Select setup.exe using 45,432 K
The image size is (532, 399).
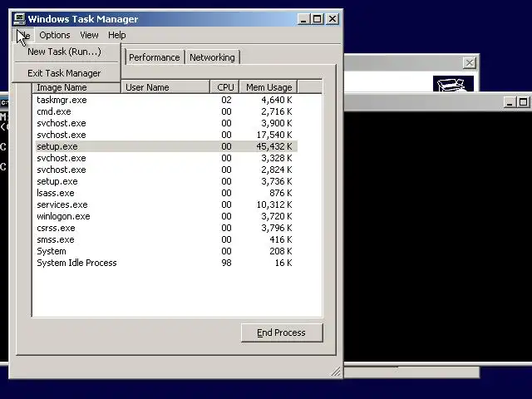click(x=166, y=146)
